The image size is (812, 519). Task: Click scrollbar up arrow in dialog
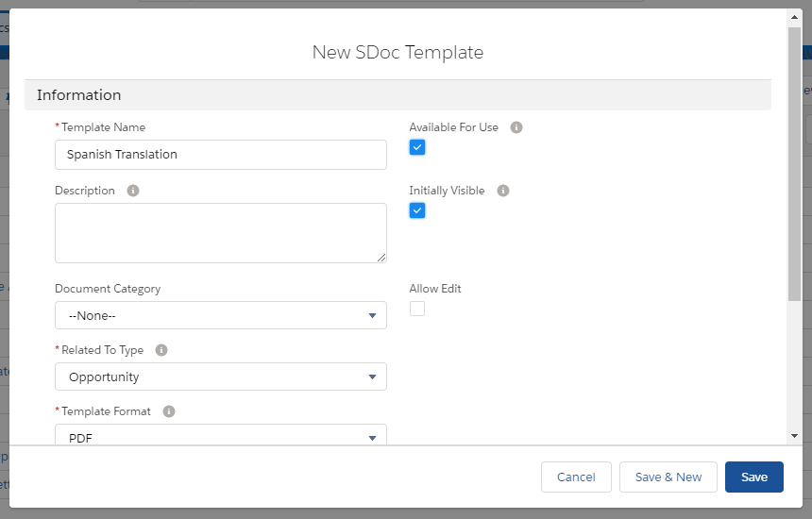coord(794,17)
